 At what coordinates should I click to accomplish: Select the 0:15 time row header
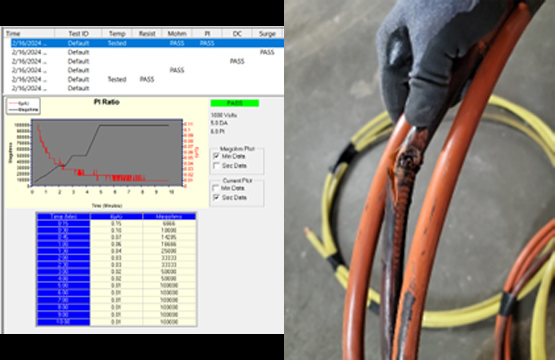pos(63,223)
